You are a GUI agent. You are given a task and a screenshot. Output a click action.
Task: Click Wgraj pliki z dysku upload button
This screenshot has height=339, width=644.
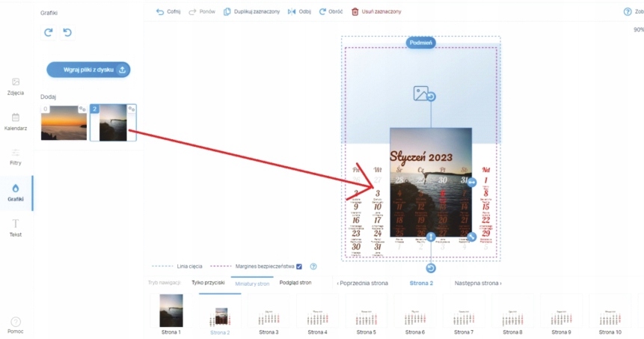coord(88,70)
